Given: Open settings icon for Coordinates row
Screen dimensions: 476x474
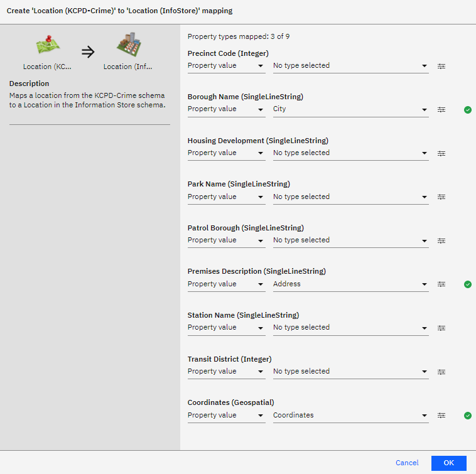Looking at the screenshot, I should 441,416.
